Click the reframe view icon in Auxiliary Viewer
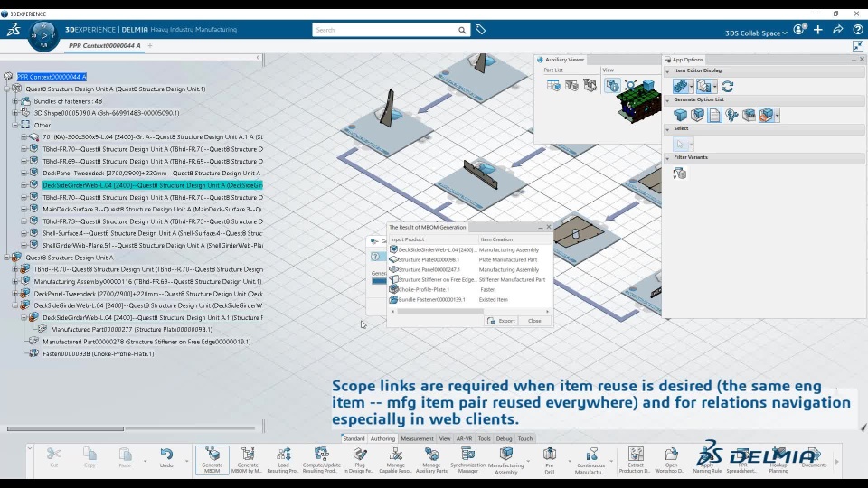 pos(630,85)
